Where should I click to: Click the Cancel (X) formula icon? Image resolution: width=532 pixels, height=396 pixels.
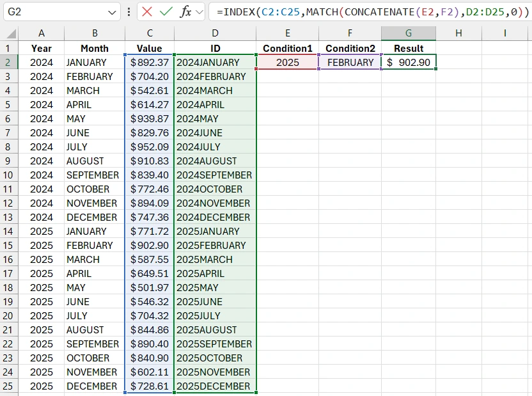pos(148,12)
